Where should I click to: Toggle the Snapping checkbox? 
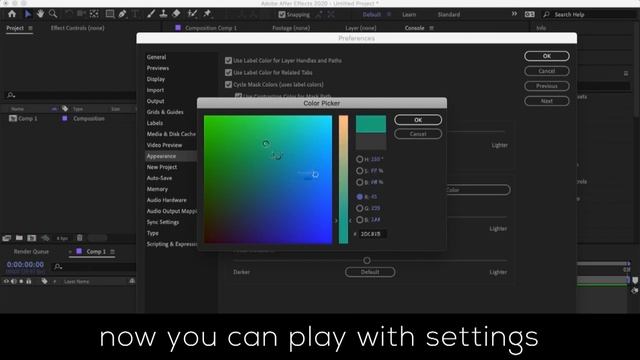point(282,15)
